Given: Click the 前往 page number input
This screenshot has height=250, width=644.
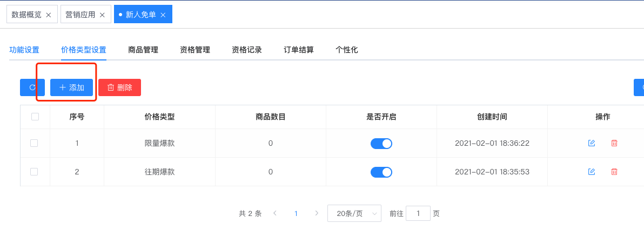Looking at the screenshot, I should click(x=418, y=213).
